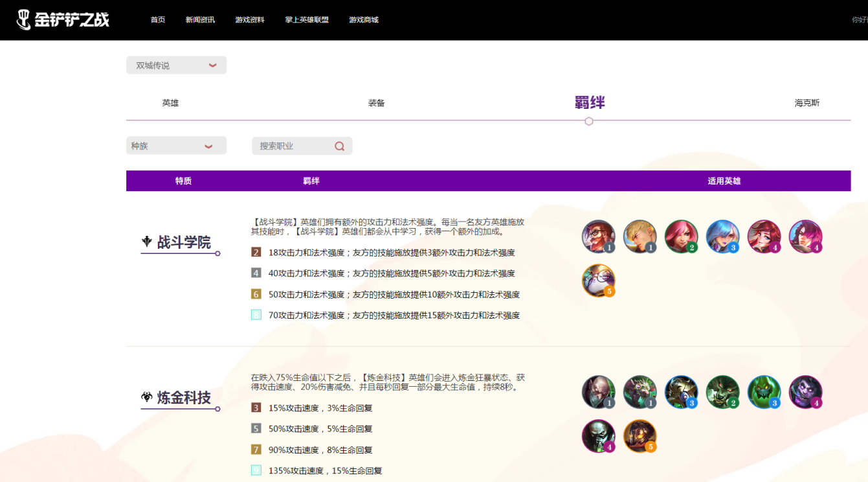Open the Katarina champion portrait
This screenshot has height=482, width=868.
pyautogui.click(x=681, y=236)
